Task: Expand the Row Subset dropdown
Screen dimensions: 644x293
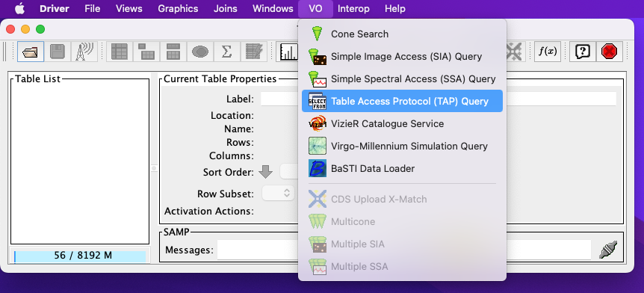Action: 278,193
